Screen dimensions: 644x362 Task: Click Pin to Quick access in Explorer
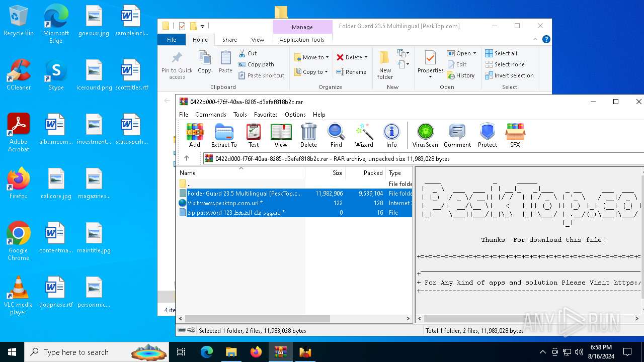coord(177,65)
